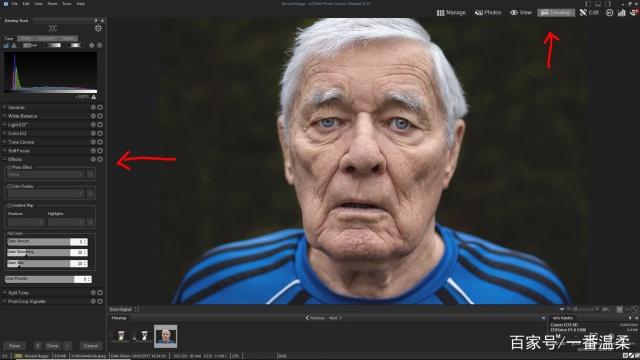
Task: Click Light EQ settings gear icon
Action: pyautogui.click(x=93, y=125)
